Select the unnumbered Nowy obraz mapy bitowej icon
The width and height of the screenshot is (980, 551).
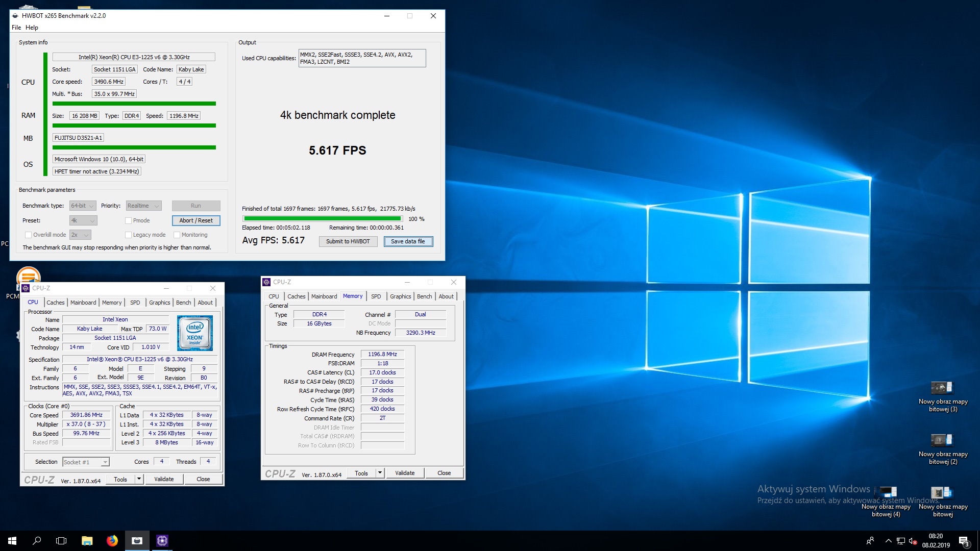coord(943,502)
